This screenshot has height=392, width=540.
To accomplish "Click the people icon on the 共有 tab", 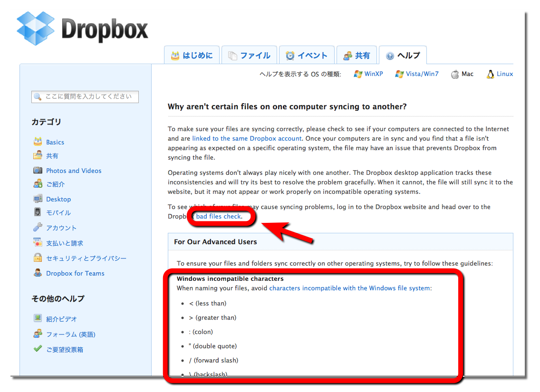I will coord(348,56).
